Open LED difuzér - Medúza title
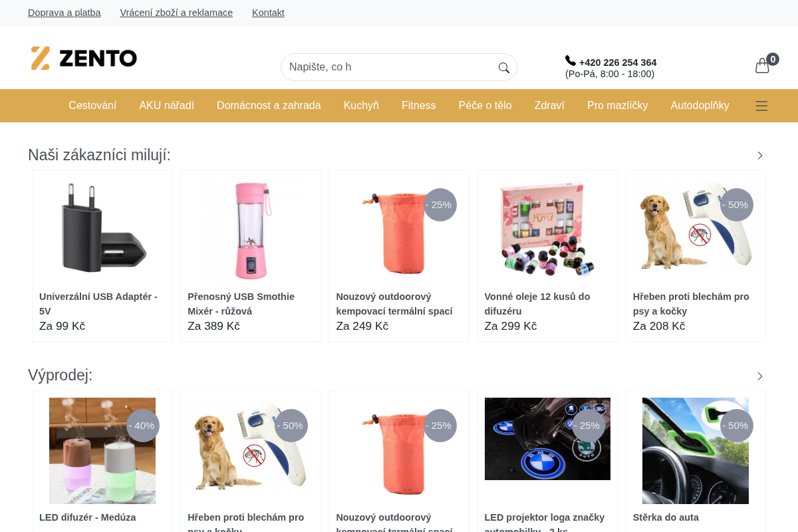 point(88,517)
